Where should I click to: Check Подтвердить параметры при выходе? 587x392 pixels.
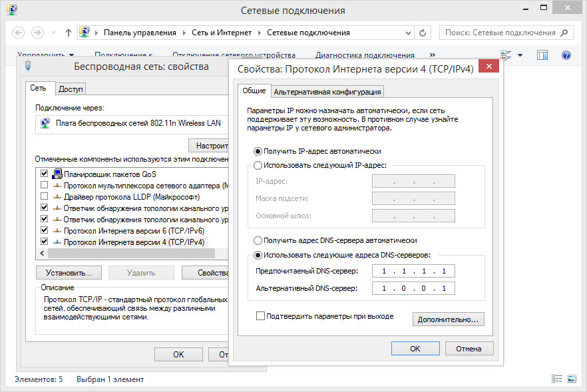pyautogui.click(x=260, y=316)
